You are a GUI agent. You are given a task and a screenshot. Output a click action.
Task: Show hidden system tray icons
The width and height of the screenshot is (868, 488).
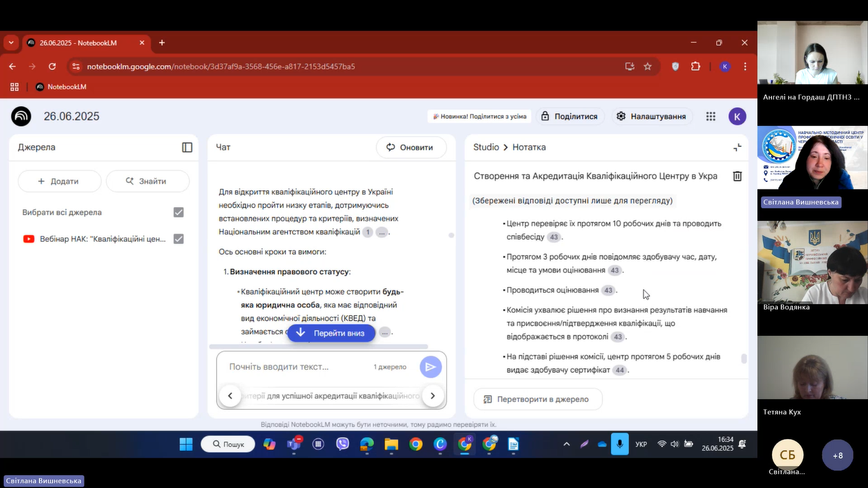[x=567, y=444]
